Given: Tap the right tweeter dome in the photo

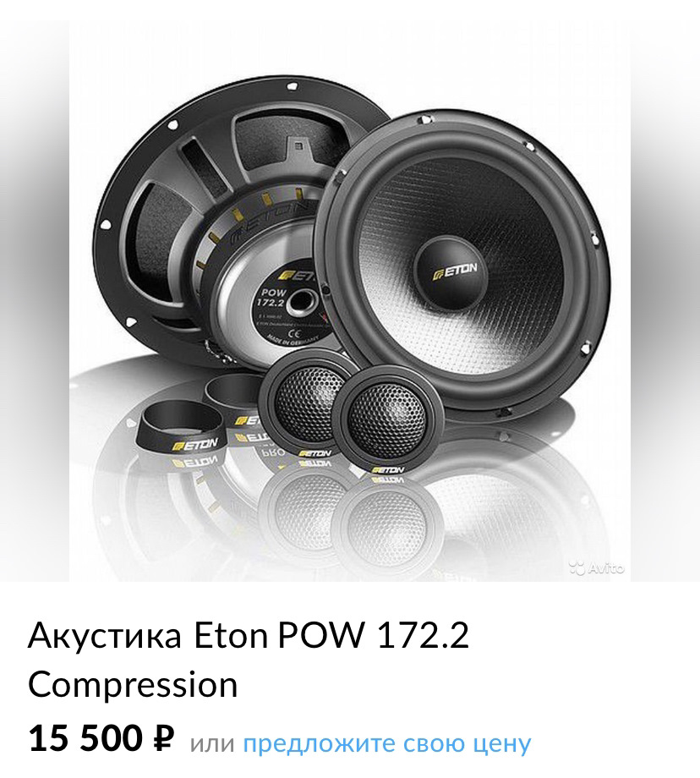Looking at the screenshot, I should (x=386, y=414).
